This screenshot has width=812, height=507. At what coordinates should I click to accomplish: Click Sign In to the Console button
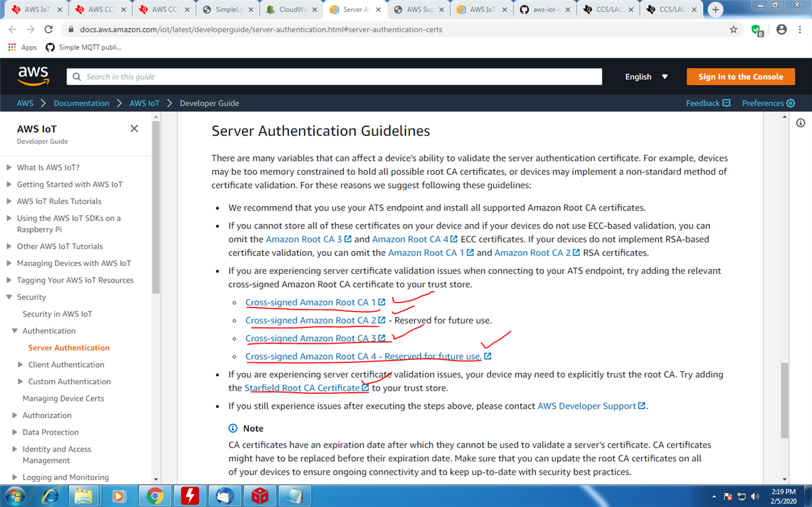coord(740,77)
